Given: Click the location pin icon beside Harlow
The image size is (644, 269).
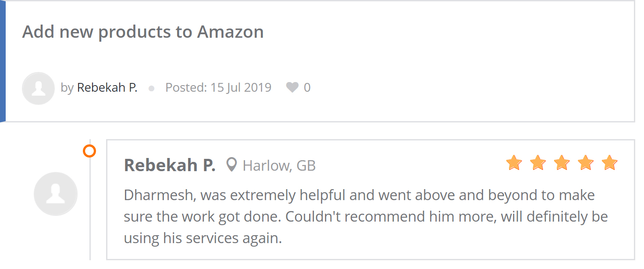Looking at the screenshot, I should coord(231,165).
